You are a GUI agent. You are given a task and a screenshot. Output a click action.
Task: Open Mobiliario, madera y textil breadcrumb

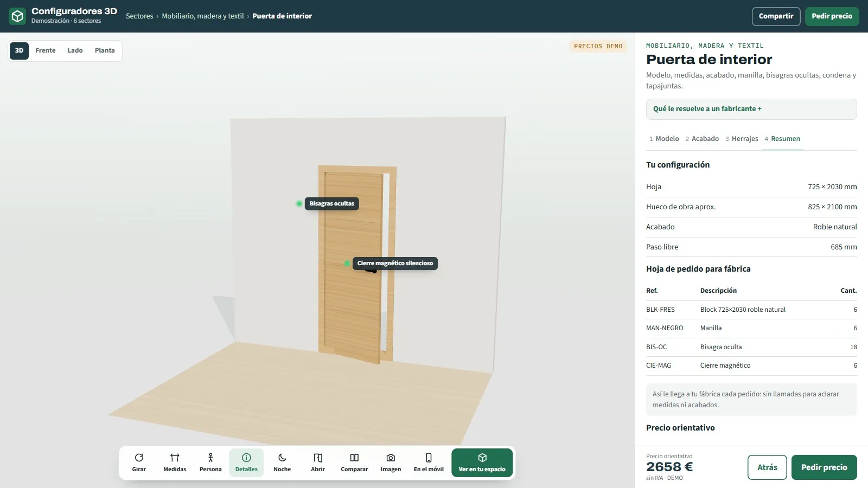tap(203, 16)
